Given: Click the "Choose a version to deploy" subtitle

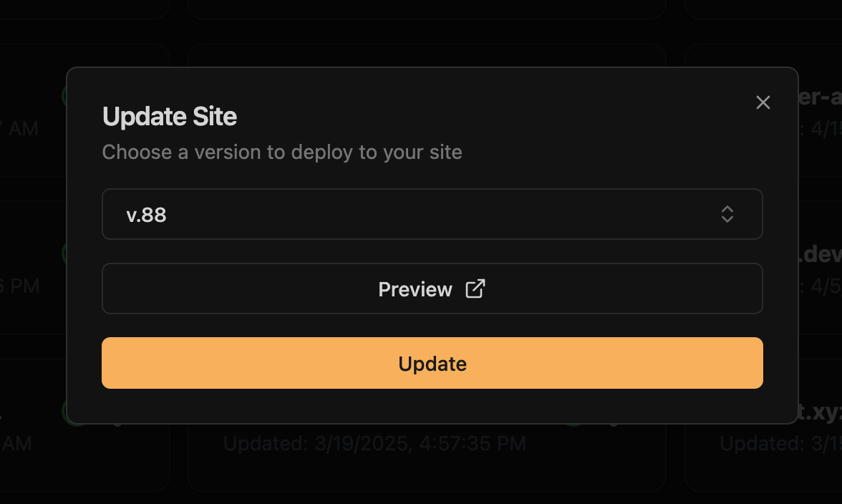Looking at the screenshot, I should click(282, 152).
